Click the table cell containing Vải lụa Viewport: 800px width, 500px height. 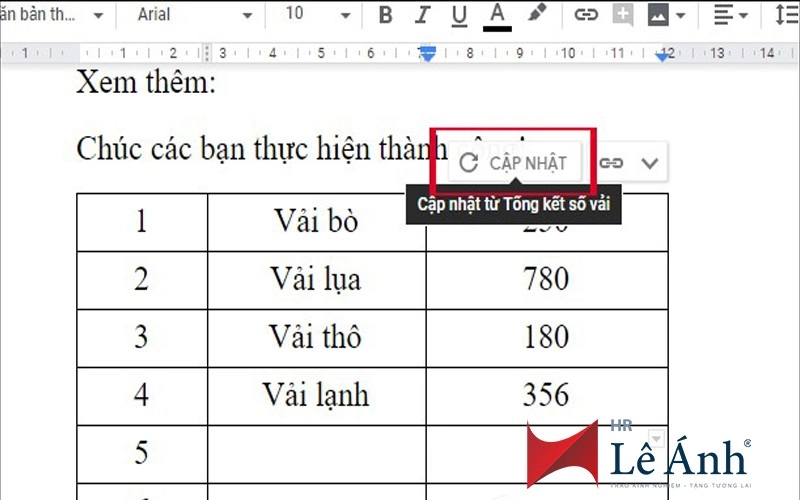tap(316, 279)
